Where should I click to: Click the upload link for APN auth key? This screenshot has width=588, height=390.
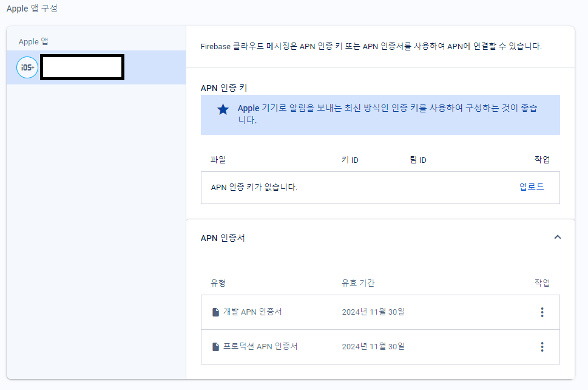point(532,187)
